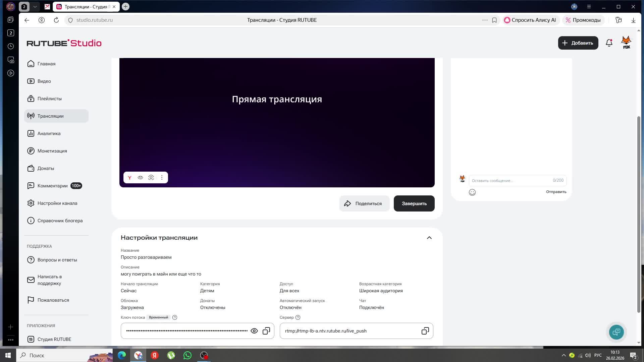644x362 pixels.
Task: Collapse the Настройки трансляции section
Action: click(x=429, y=238)
